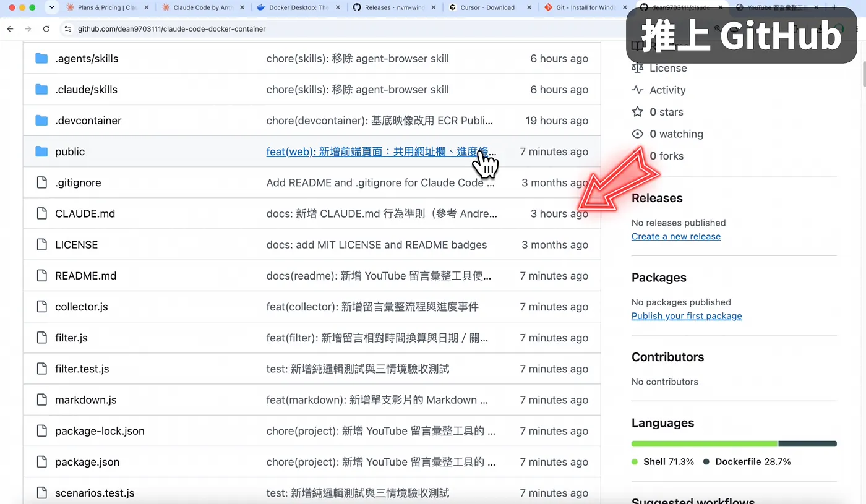Click the folder icon beside public
The width and height of the screenshot is (866, 504).
tap(41, 152)
